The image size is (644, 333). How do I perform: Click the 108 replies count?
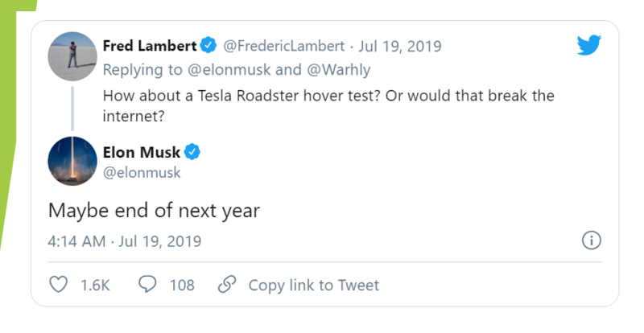coord(182,285)
